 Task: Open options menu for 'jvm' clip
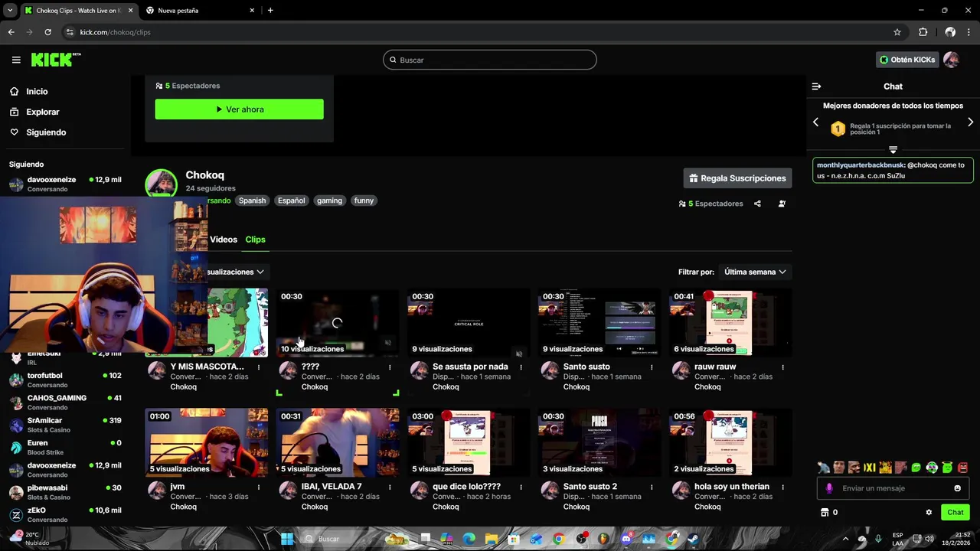tap(259, 487)
